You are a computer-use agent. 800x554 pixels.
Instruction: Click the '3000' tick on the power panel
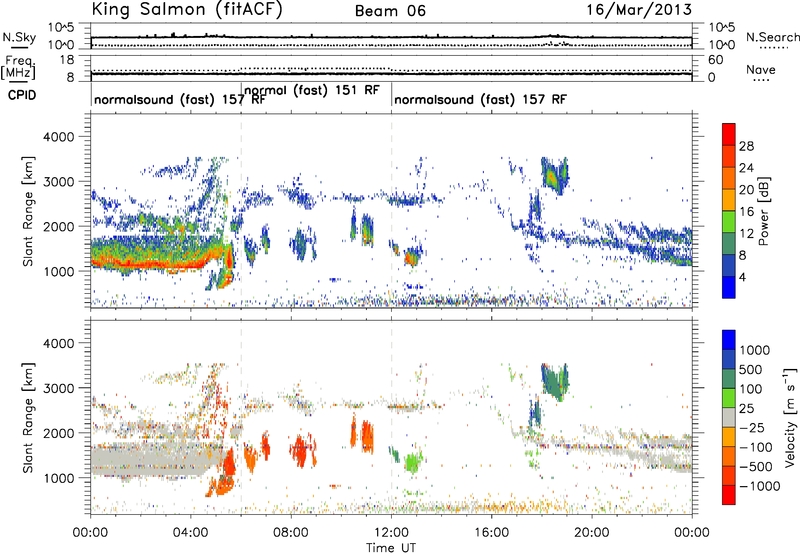[x=58, y=182]
